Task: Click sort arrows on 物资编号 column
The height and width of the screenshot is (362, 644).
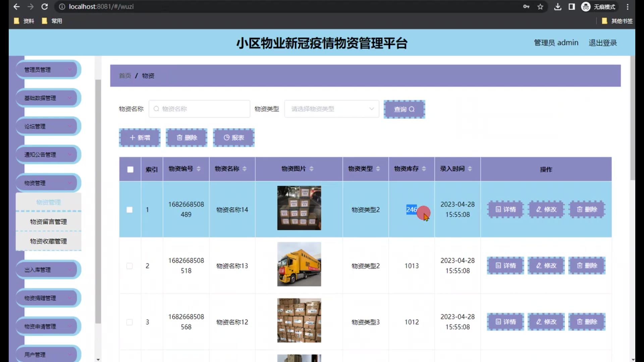Action: click(199, 169)
